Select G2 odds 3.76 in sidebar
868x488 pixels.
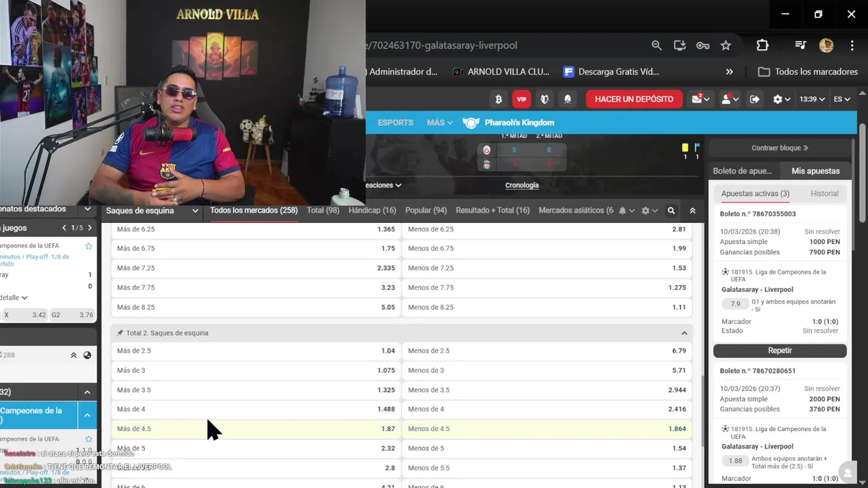(73, 314)
